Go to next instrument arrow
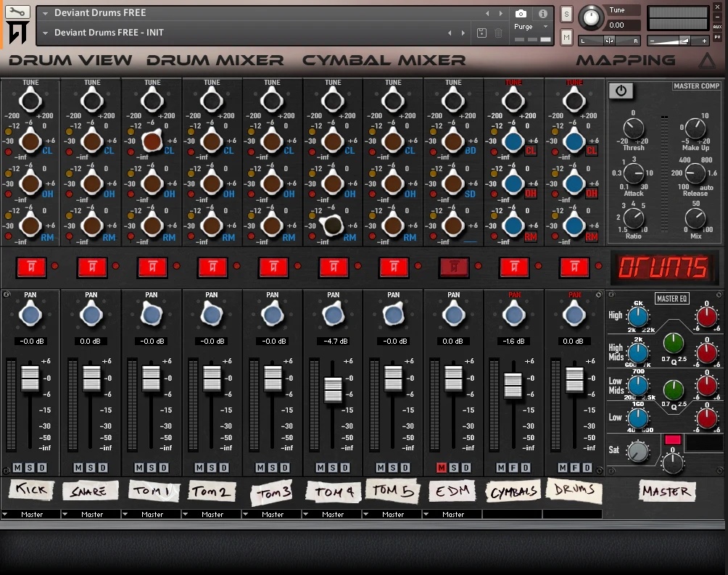 point(500,14)
